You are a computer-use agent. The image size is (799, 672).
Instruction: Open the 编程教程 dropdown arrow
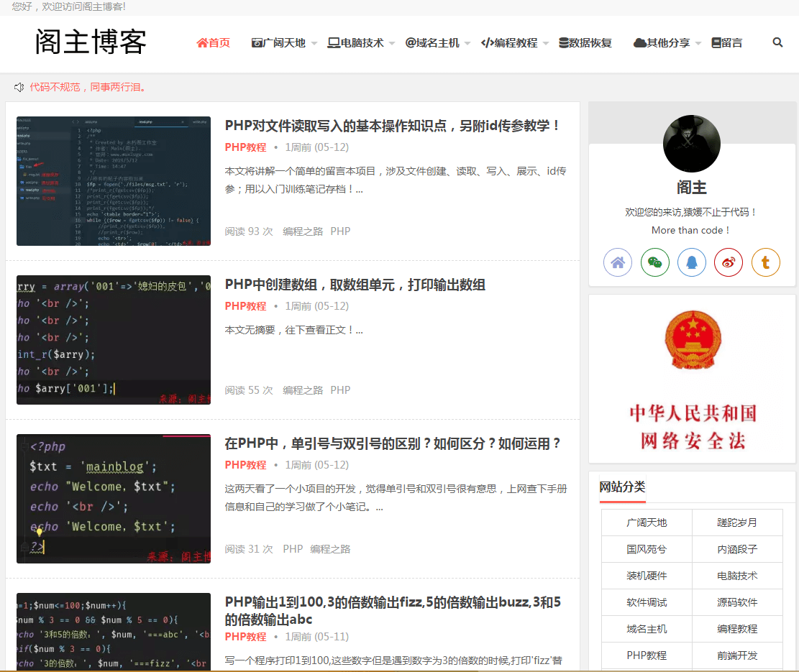(x=546, y=44)
